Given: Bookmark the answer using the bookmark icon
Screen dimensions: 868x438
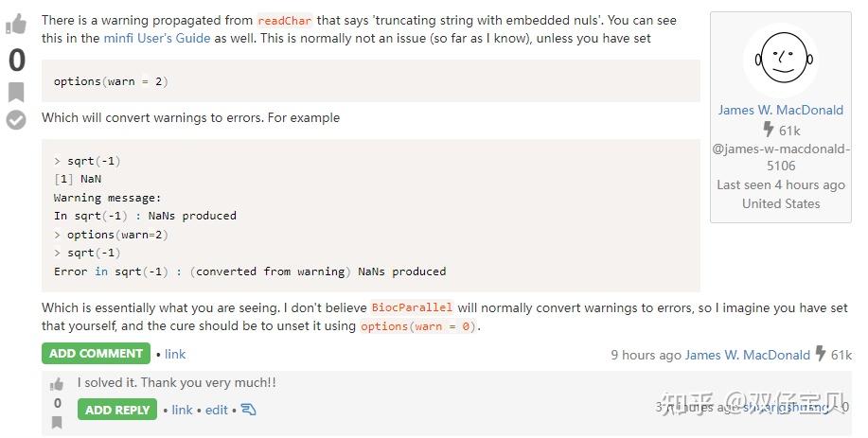Looking at the screenshot, I should tap(16, 92).
